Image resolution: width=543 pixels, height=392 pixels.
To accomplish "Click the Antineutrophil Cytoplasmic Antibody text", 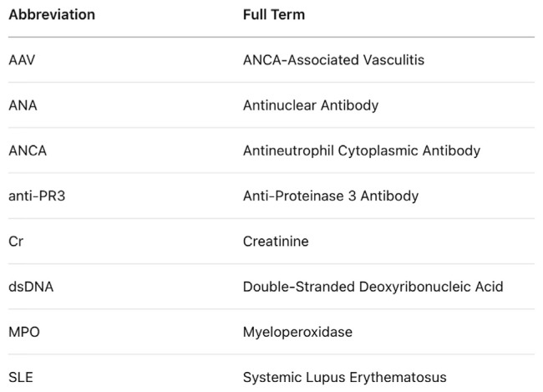I will [361, 150].
